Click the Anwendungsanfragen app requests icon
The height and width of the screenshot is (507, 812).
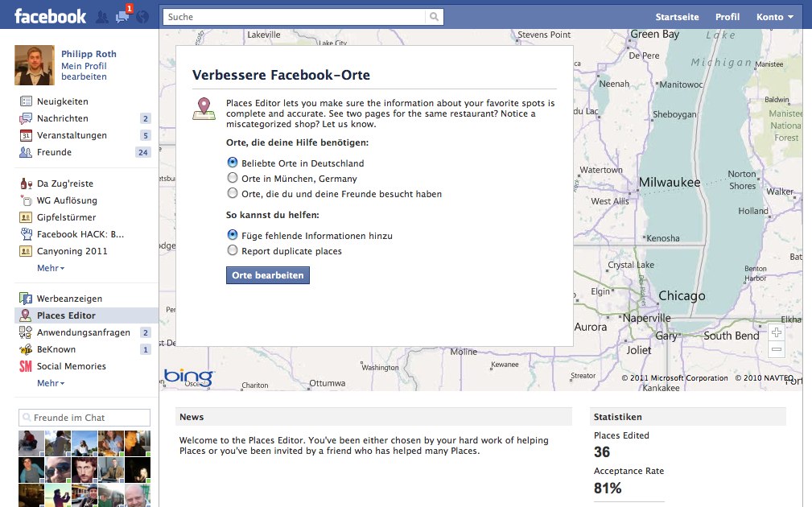point(26,332)
